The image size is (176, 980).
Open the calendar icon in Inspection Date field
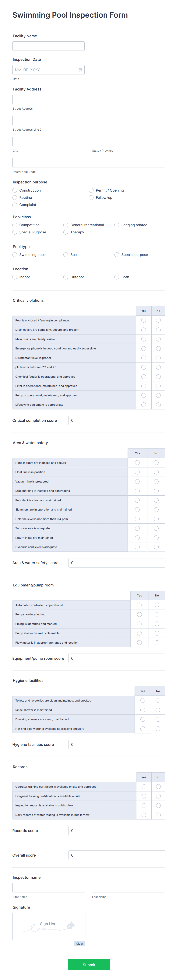80,70
